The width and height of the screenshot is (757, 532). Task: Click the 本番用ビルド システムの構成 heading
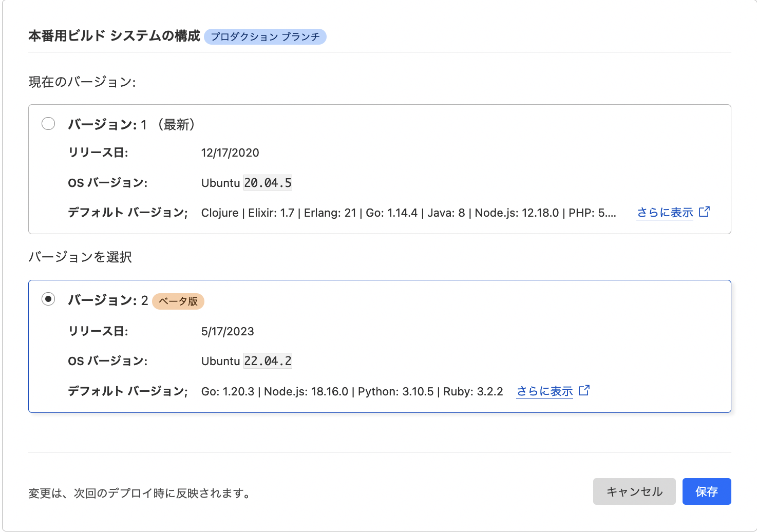point(113,36)
